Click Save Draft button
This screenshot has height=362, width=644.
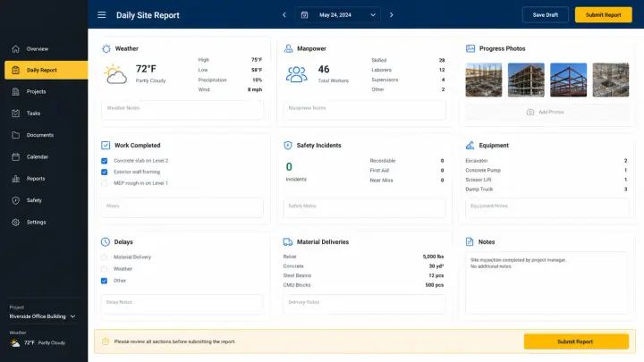coord(545,15)
